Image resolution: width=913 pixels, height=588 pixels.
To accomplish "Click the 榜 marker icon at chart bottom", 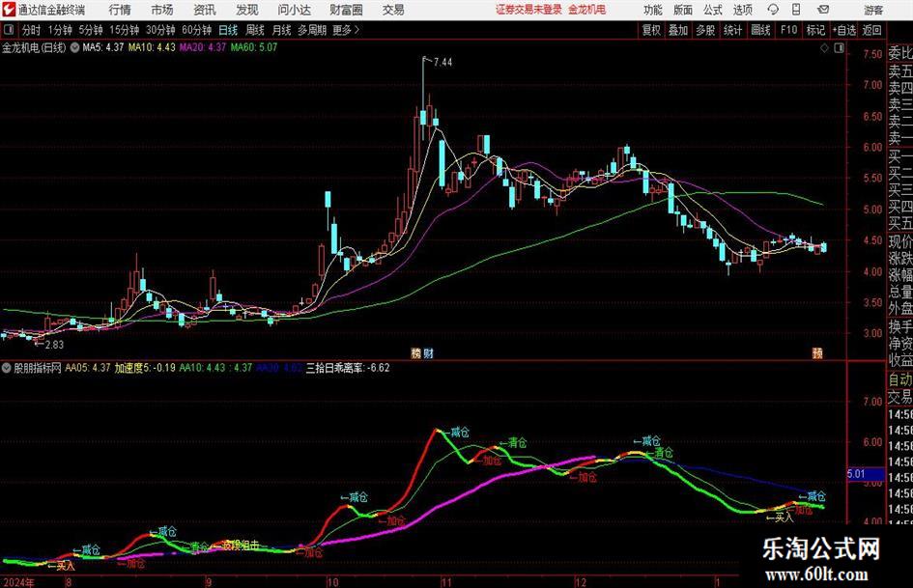I will [x=416, y=353].
